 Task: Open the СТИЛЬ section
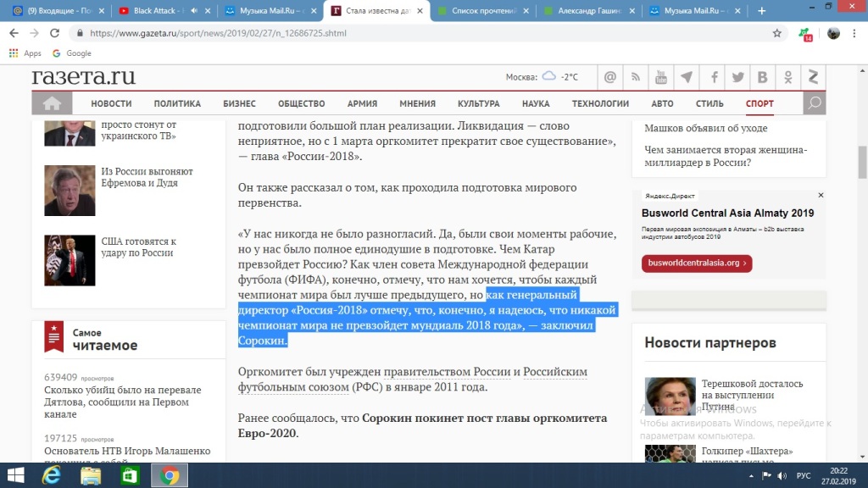(x=709, y=103)
